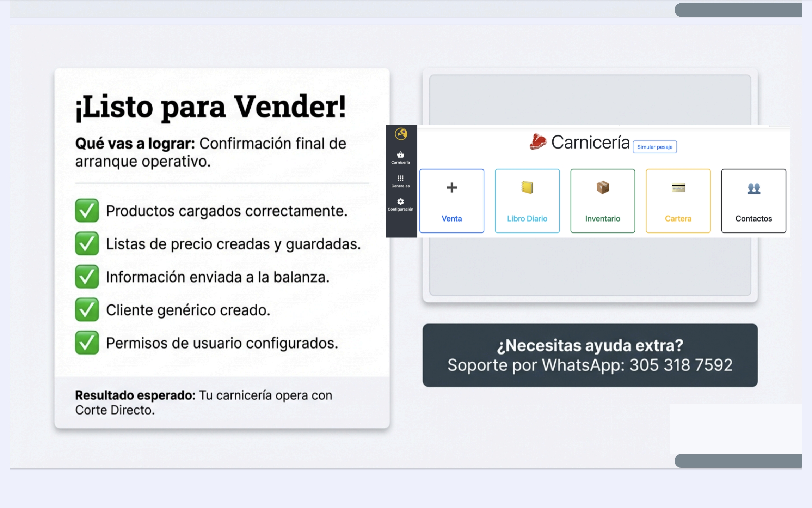Screen dimensions: 812x508
Task: Click the gray rounded bar at the top right
Action: [x=738, y=10]
